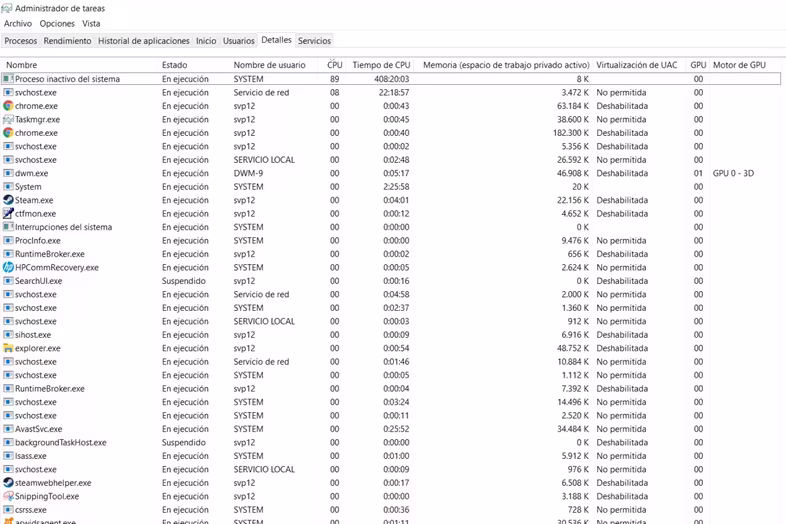Select the backgroundTaskHost.exe process name
The image size is (786, 524).
point(61,442)
